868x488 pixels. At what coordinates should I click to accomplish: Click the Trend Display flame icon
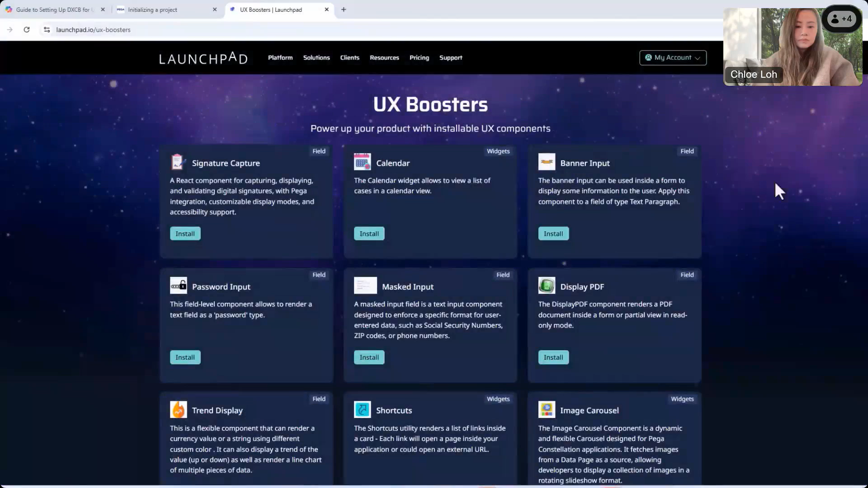(x=178, y=409)
